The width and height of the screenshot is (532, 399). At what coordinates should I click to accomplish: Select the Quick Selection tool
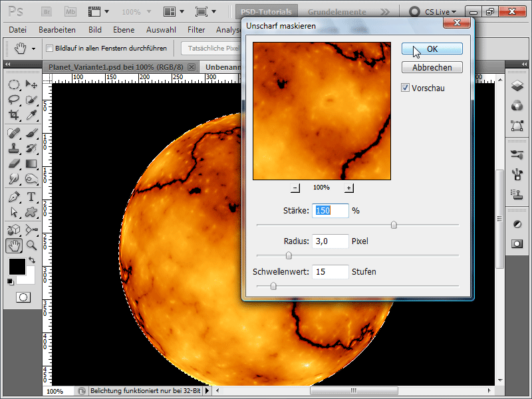31,99
